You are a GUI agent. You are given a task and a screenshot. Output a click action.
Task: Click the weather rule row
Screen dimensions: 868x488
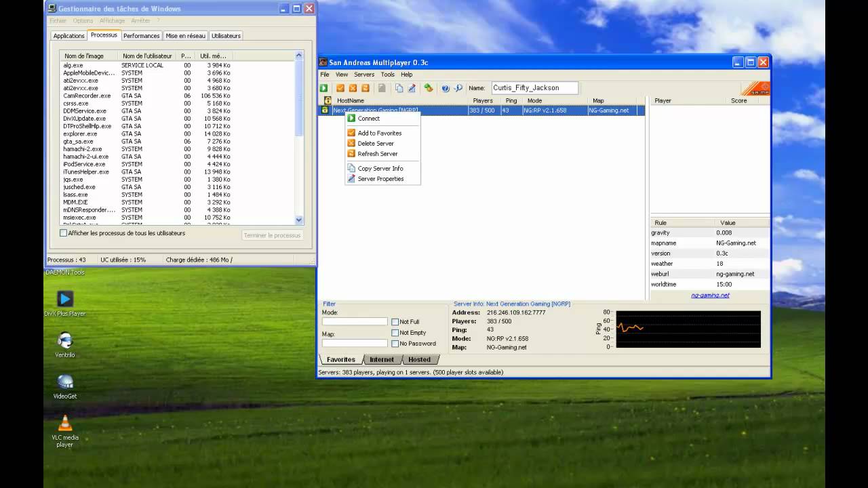709,264
